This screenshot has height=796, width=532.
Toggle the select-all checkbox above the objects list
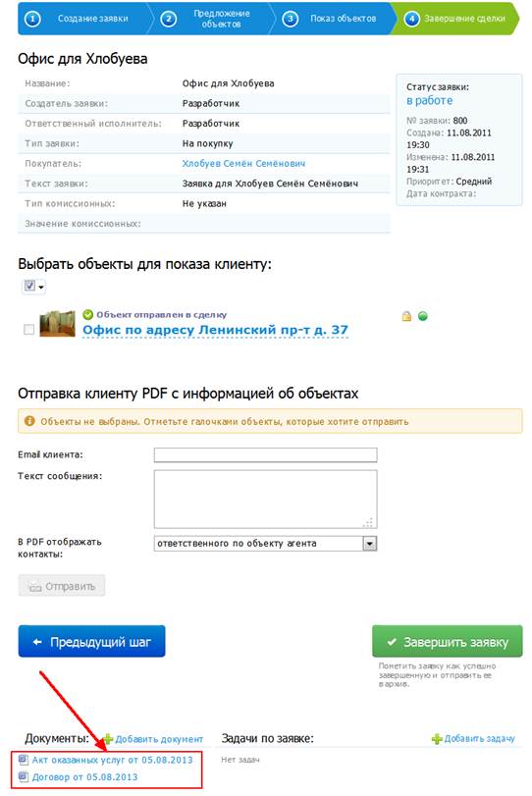click(30, 286)
